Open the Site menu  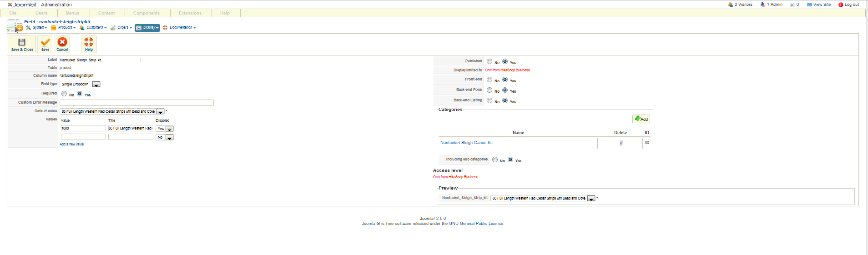13,13
